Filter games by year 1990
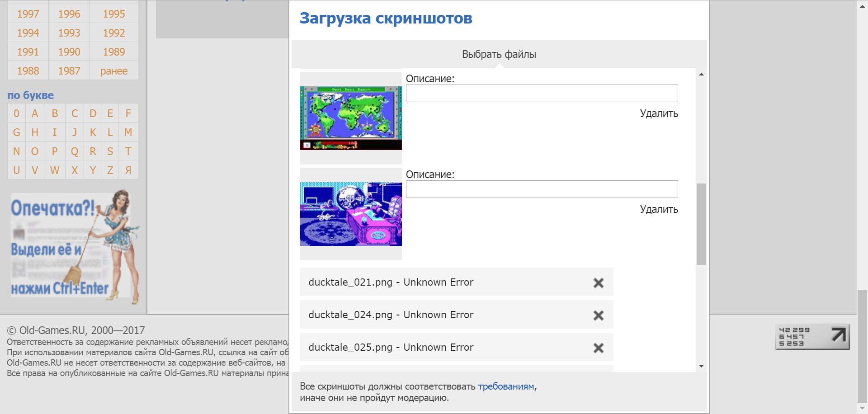 (x=69, y=52)
